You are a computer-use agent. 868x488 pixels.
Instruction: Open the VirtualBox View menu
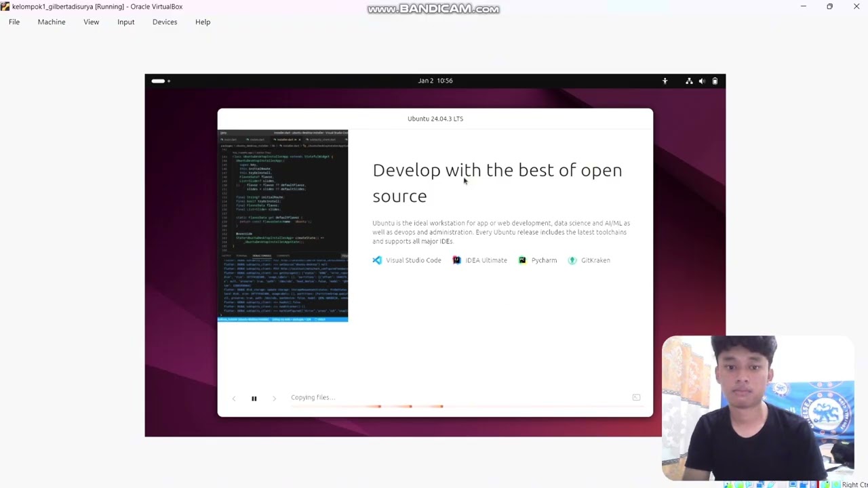92,22
